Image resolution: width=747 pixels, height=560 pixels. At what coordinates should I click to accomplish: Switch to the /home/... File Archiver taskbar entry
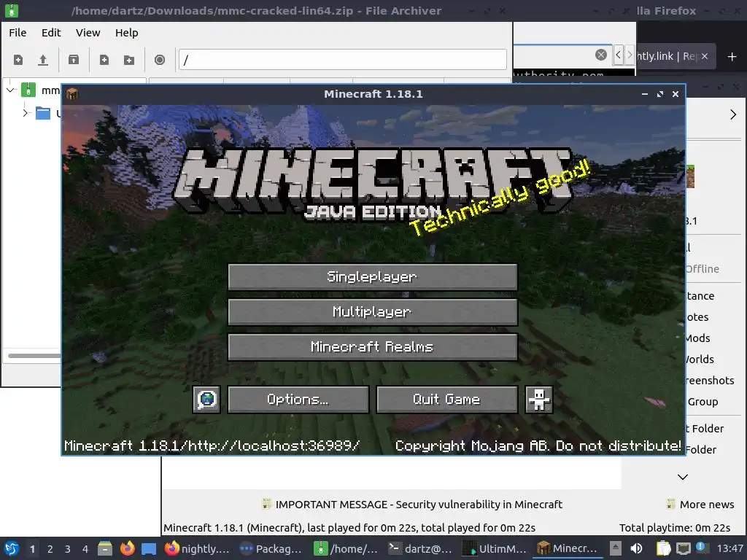tap(345, 548)
